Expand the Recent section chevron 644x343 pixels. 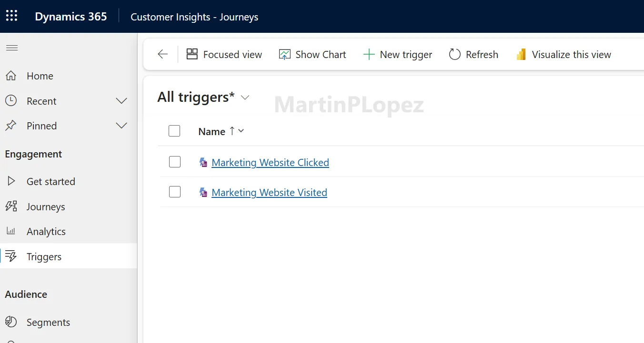[x=122, y=101]
